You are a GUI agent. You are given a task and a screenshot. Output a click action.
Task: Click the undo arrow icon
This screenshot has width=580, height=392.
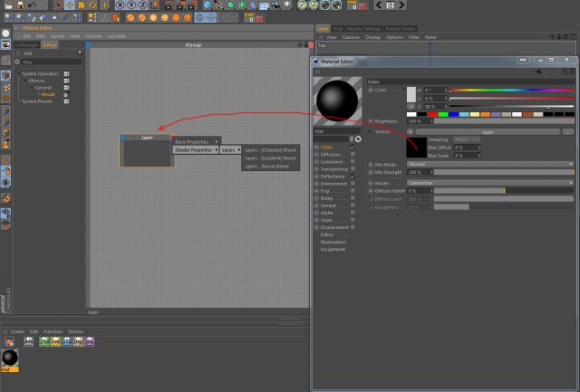coord(32,5)
